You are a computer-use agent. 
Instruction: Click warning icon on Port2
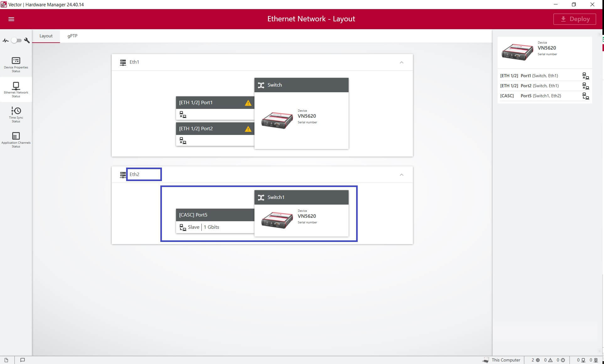tap(248, 129)
